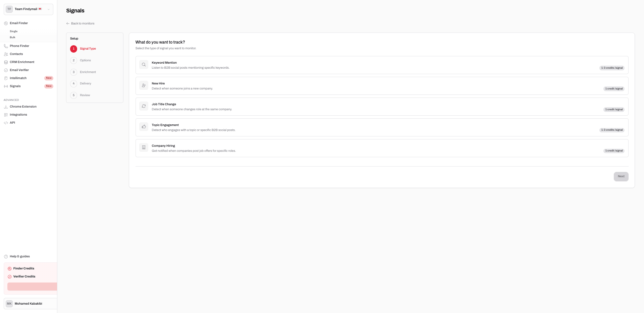Click Keyword Mention 1-3 credits/signal badge
The width and height of the screenshot is (644, 313).
click(x=612, y=68)
